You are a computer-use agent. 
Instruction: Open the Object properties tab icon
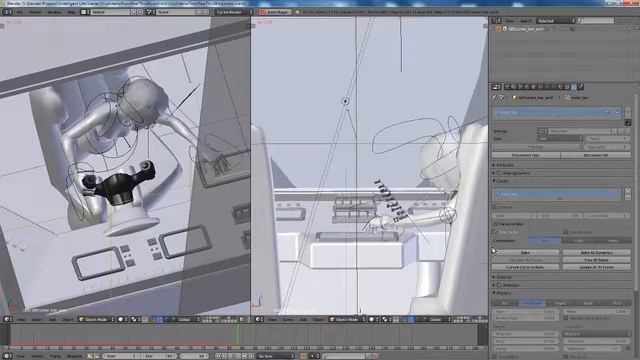tap(533, 87)
